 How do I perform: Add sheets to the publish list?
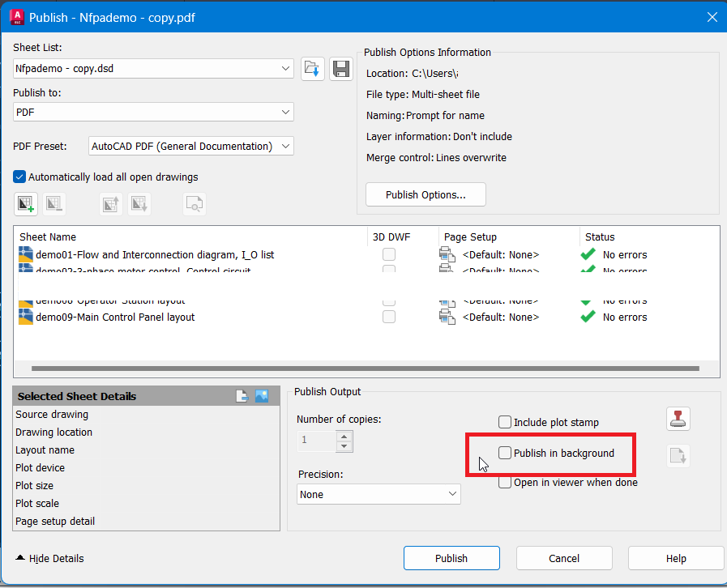(x=26, y=203)
